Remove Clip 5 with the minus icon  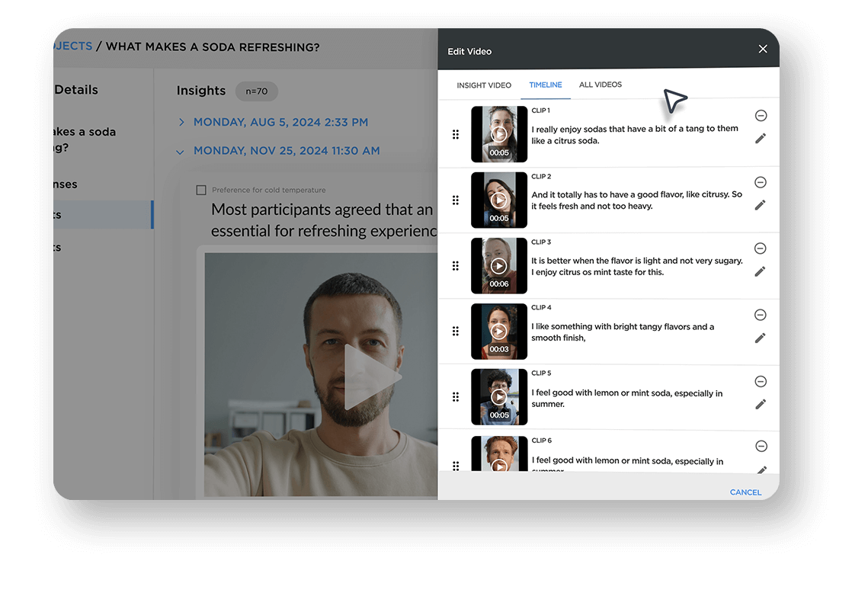tap(761, 381)
